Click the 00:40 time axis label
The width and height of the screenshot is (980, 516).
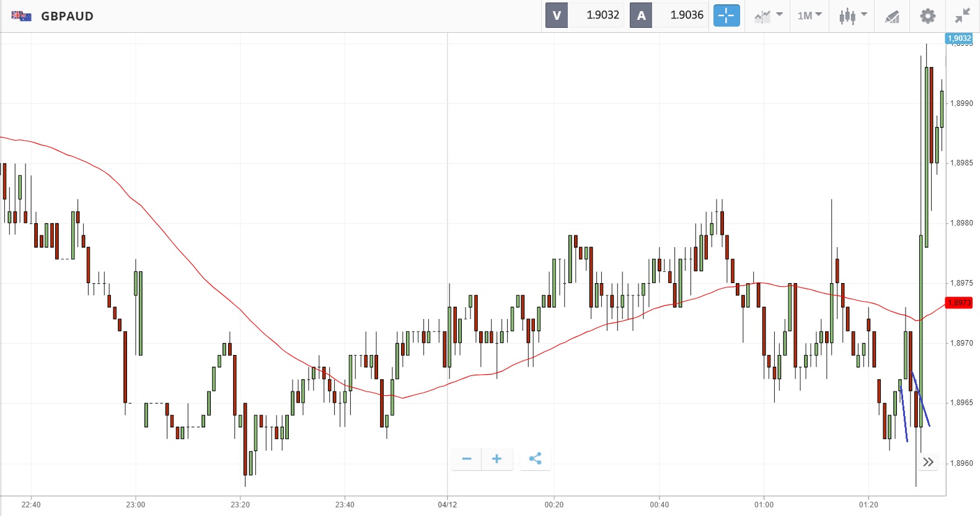(x=660, y=505)
